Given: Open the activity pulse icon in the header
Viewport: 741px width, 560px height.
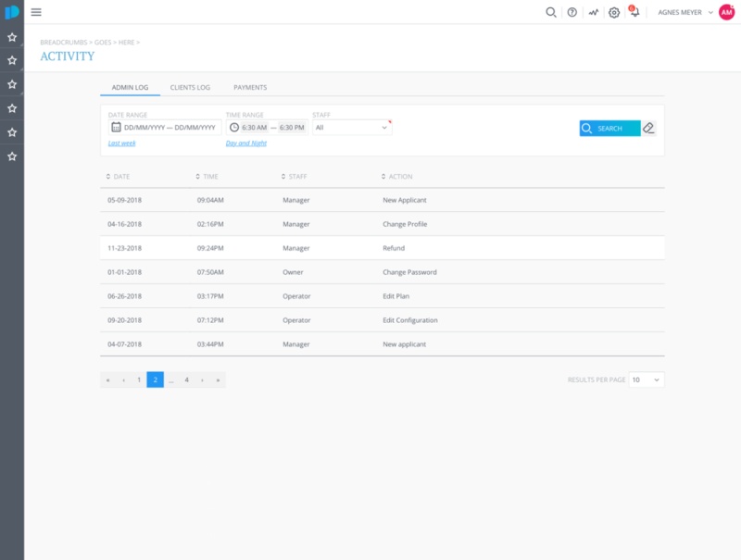Looking at the screenshot, I should tap(593, 12).
